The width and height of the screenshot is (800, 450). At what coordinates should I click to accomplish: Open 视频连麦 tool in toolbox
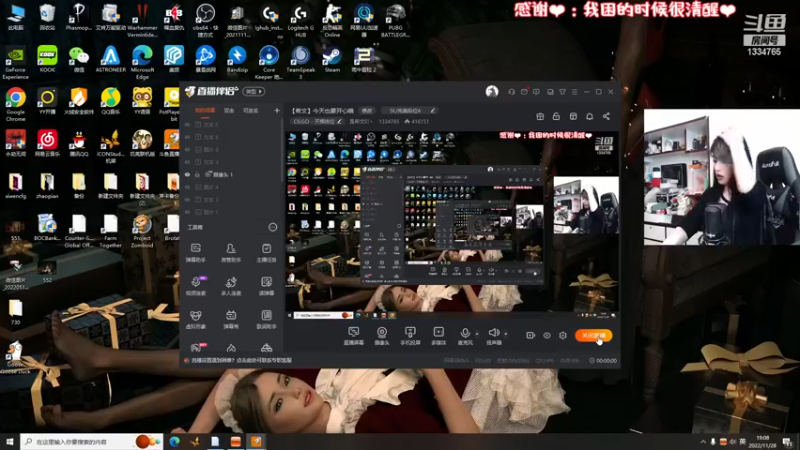(195, 286)
